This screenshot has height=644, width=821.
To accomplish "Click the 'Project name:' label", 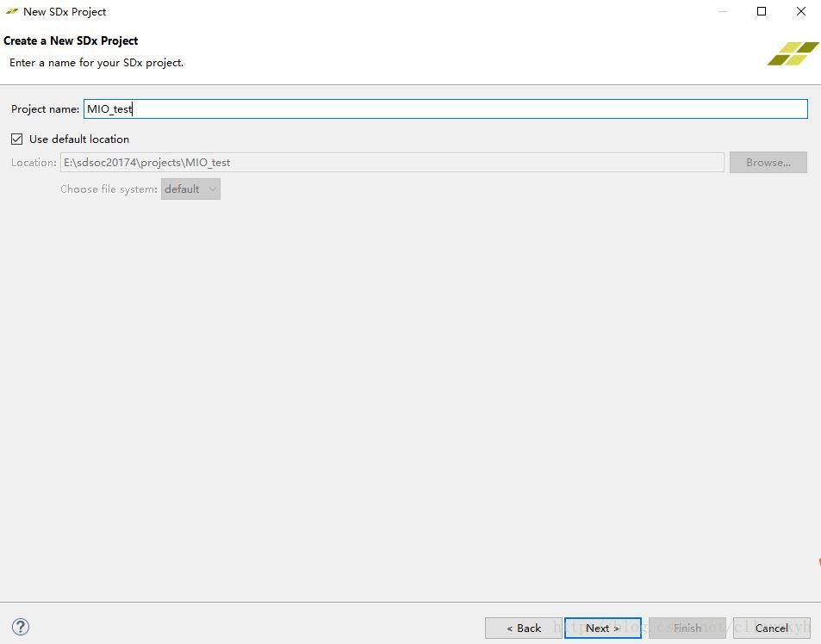I will tap(45, 108).
